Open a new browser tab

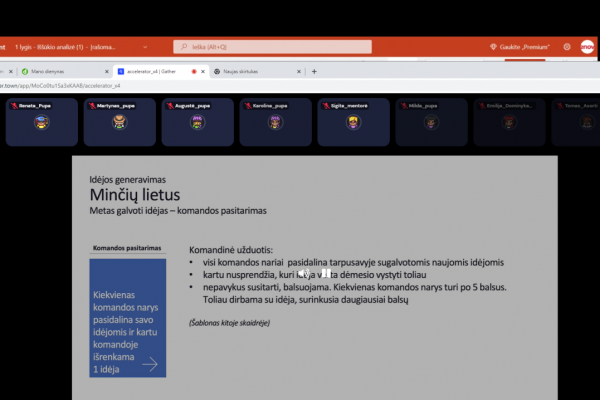314,72
